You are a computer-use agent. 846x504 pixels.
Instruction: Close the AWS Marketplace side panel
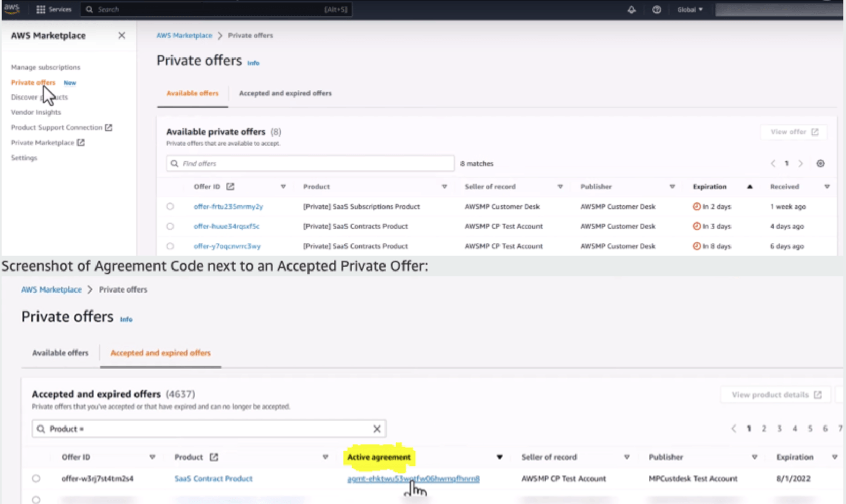click(x=122, y=35)
